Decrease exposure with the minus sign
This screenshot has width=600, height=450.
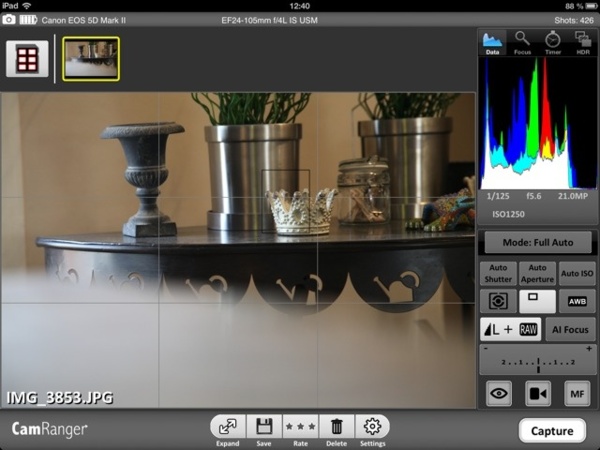pos(486,349)
